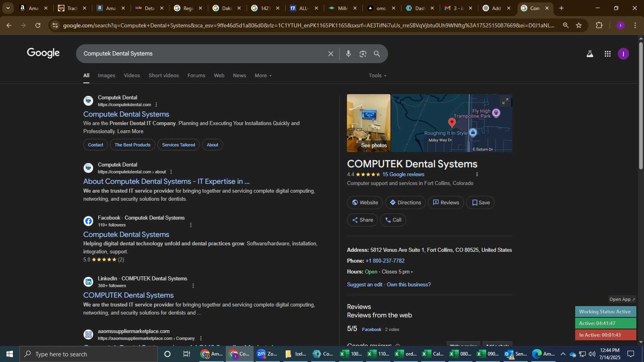Open Outlook from the taskbar

pos(516,354)
